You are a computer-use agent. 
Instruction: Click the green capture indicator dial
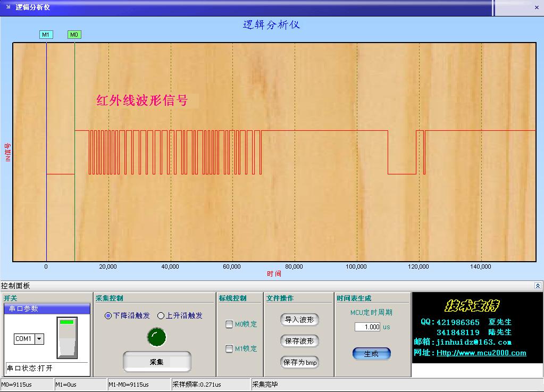click(x=156, y=337)
